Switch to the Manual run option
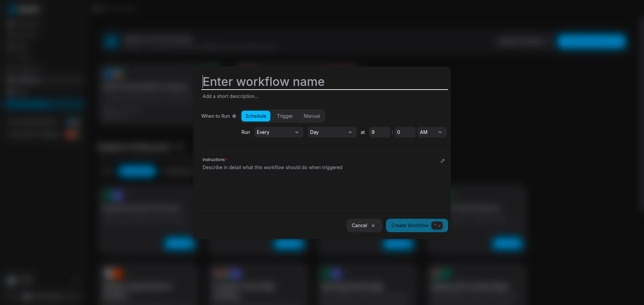Viewport: 644px width, 305px height. (311, 116)
